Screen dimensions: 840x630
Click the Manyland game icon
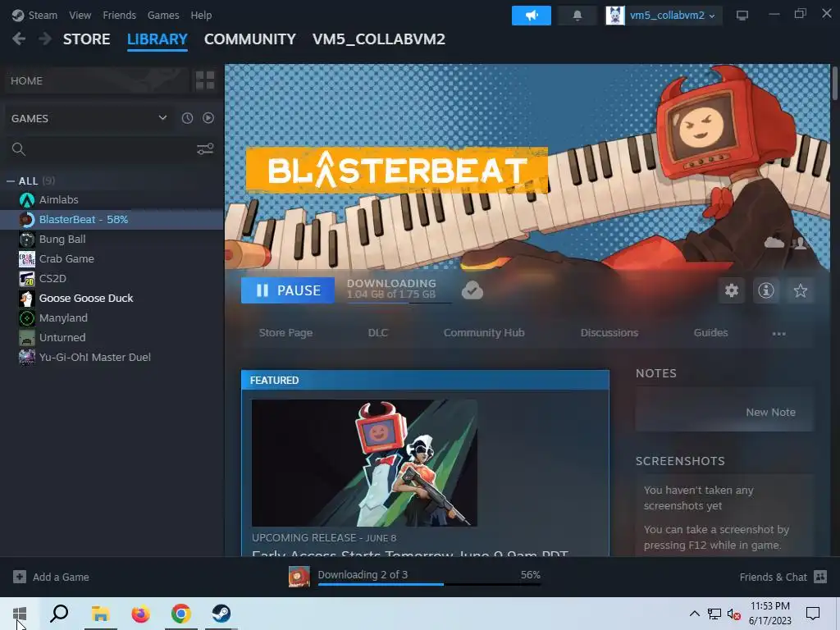[x=27, y=318]
